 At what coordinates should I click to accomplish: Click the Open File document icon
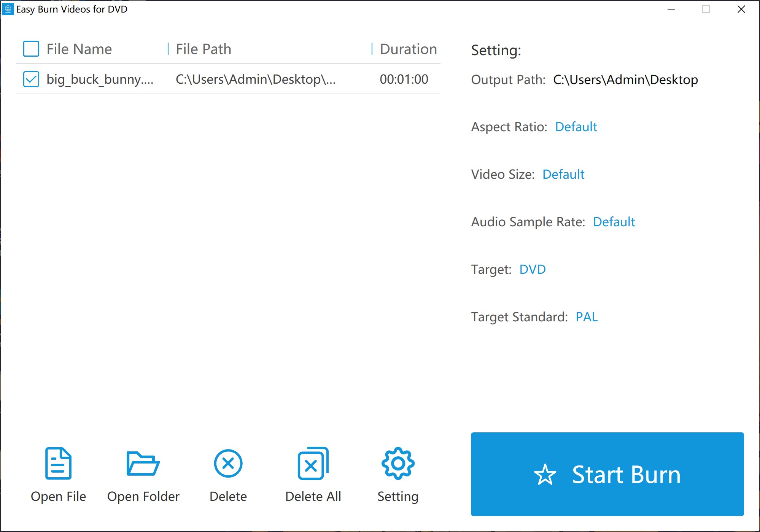coord(58,463)
